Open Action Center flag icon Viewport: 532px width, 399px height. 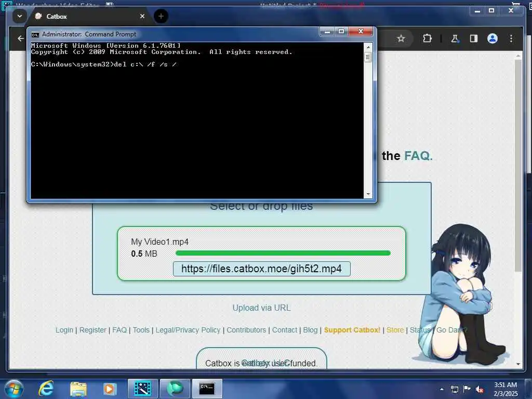(x=467, y=389)
